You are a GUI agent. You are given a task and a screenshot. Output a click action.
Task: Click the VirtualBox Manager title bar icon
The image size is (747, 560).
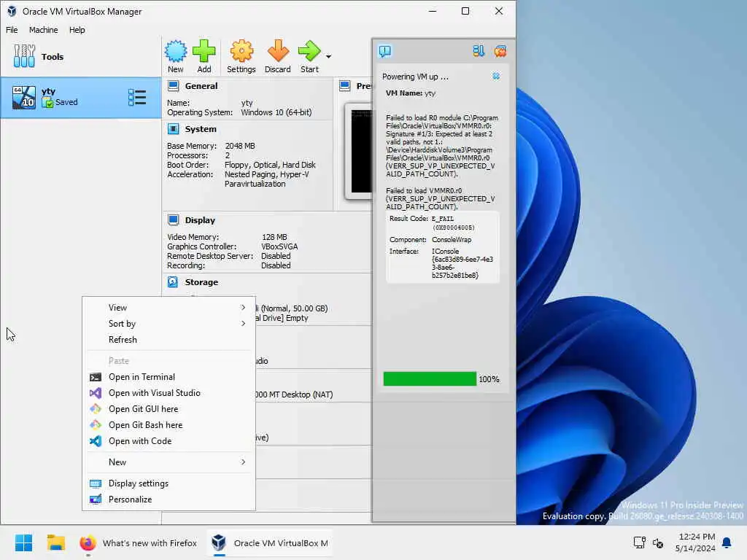pos(12,11)
